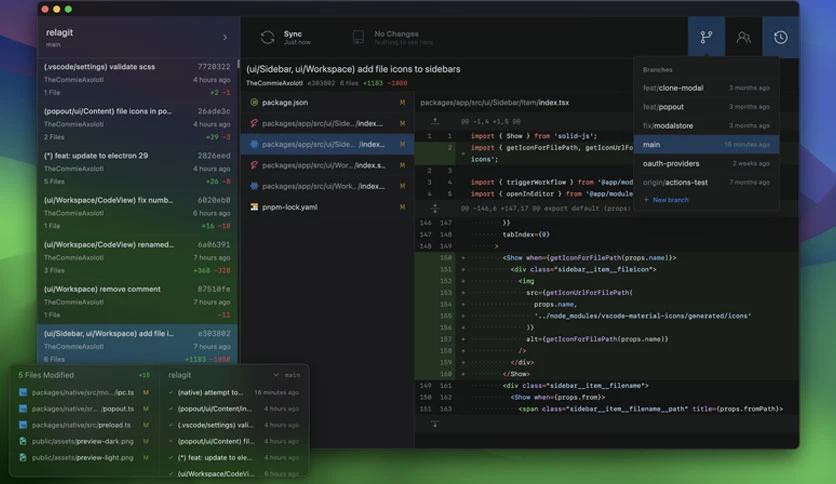Click the plus icon beside New branch
Viewport: 836px width, 484px height.
click(x=646, y=200)
